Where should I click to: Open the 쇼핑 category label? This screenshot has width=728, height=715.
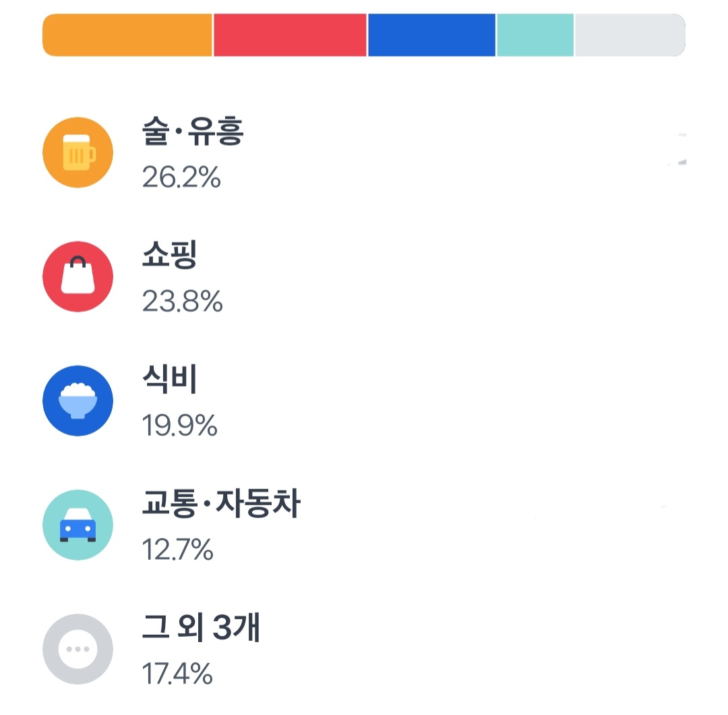[x=169, y=254]
